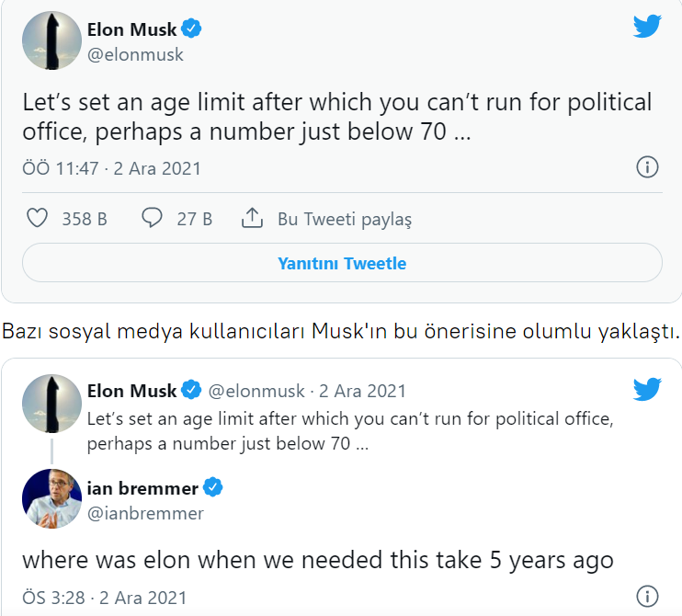Click ian bremmer's verified badge
Screen dimensions: 682x616
(x=213, y=487)
